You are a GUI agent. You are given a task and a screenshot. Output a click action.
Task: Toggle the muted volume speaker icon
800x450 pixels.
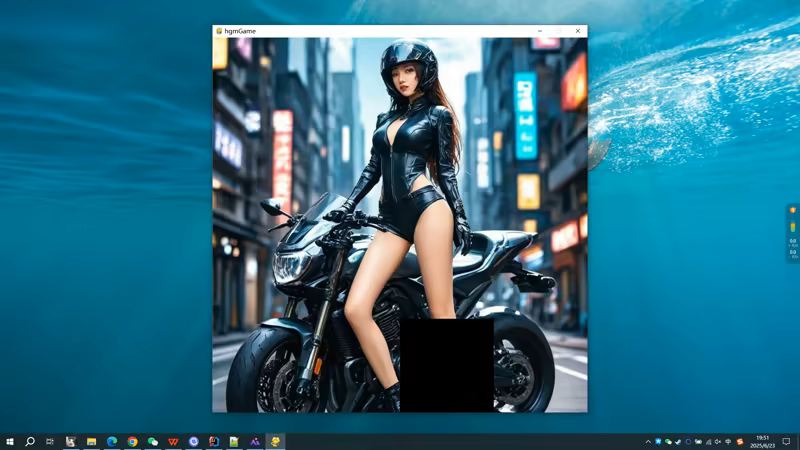(718, 441)
